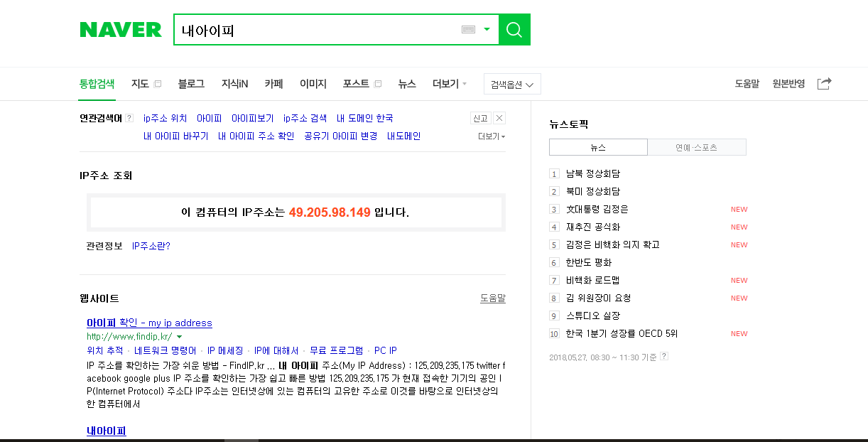The height and width of the screenshot is (442, 868).
Task: Open news topic 스튜디오 실장
Action: coord(593,316)
